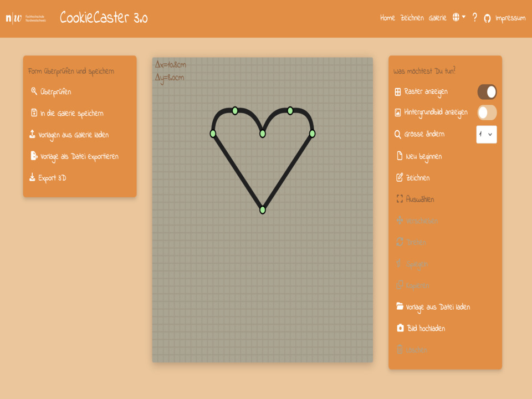This screenshot has width=532, height=399.
Task: Open the Impressum page link
Action: [x=510, y=18]
